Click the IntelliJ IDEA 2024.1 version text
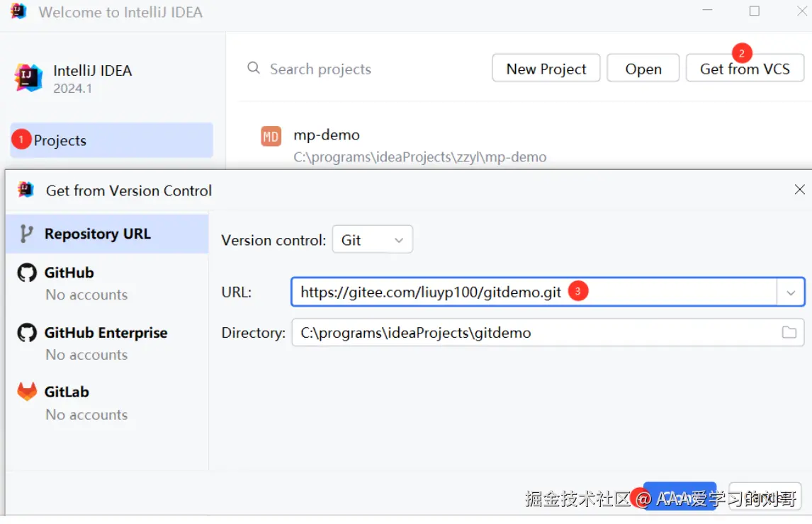 [72, 89]
